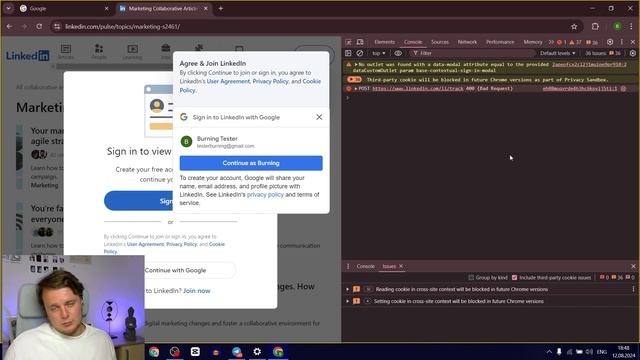640x360 pixels.
Task: Click Continue as Burning button
Action: click(x=251, y=163)
